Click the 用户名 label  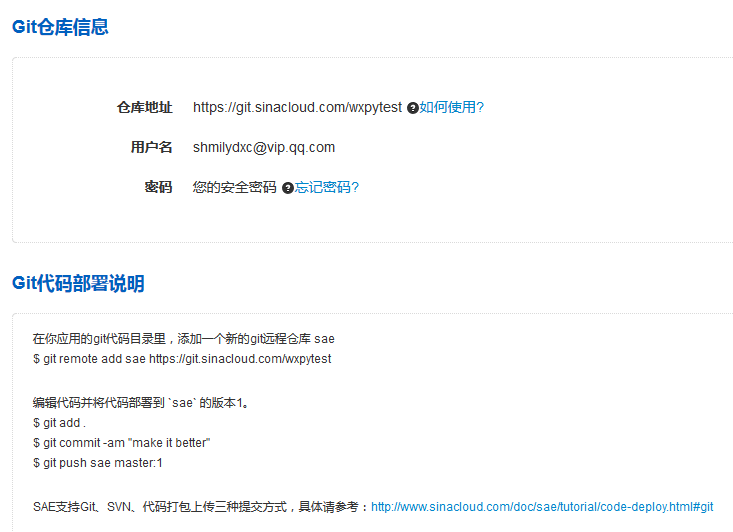(151, 148)
